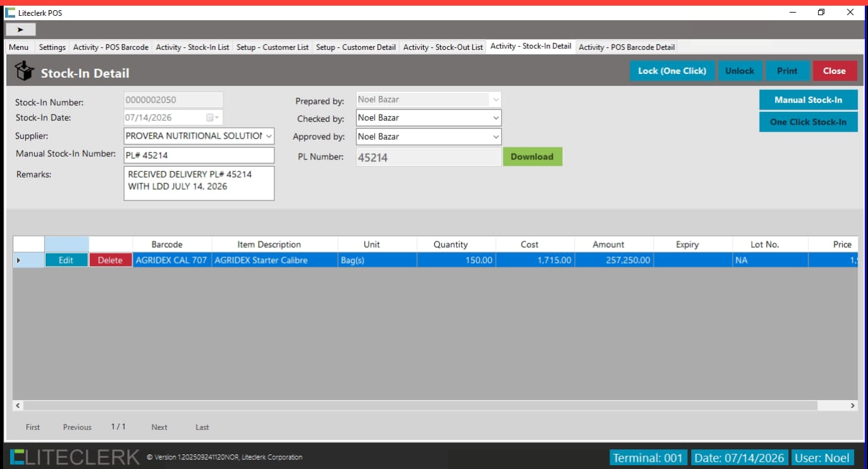Click the scrollbar right arrow
Viewport: 868px width, 469px height.
click(x=853, y=406)
